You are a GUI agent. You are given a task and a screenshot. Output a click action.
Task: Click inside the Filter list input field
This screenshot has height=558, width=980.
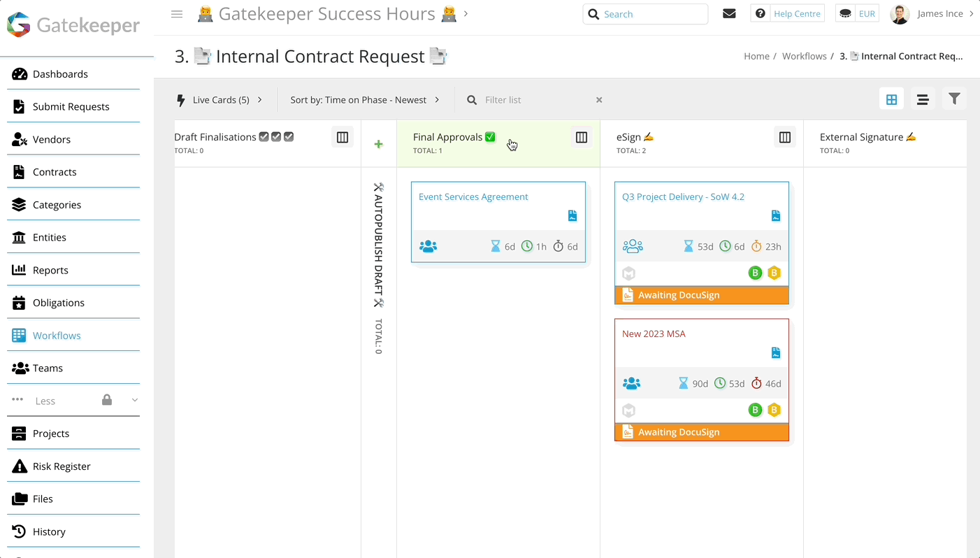pyautogui.click(x=531, y=99)
